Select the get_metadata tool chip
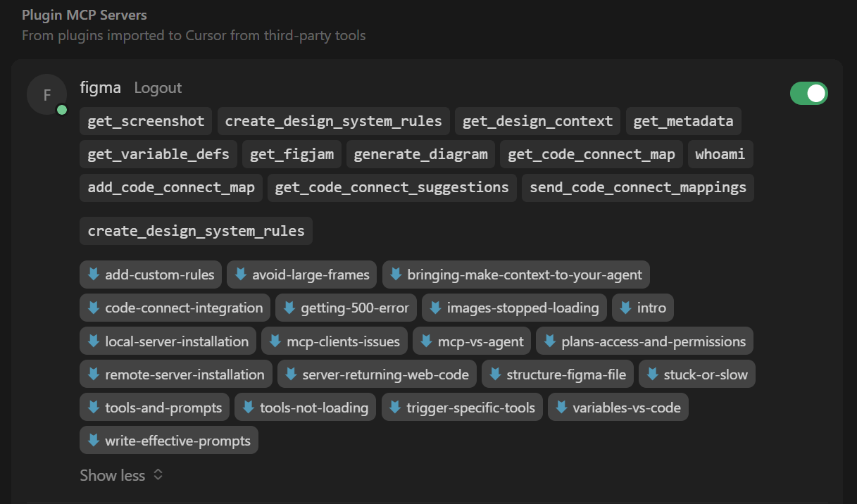857x504 pixels. [x=683, y=121]
